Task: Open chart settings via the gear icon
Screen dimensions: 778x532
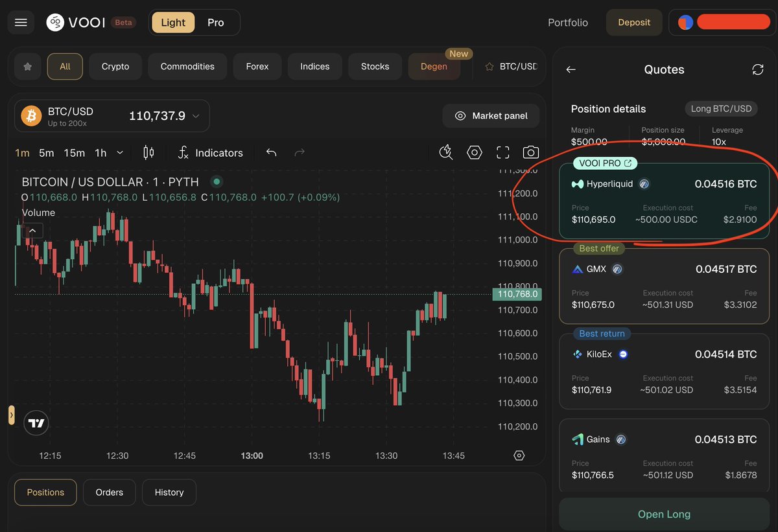Action: (x=474, y=152)
